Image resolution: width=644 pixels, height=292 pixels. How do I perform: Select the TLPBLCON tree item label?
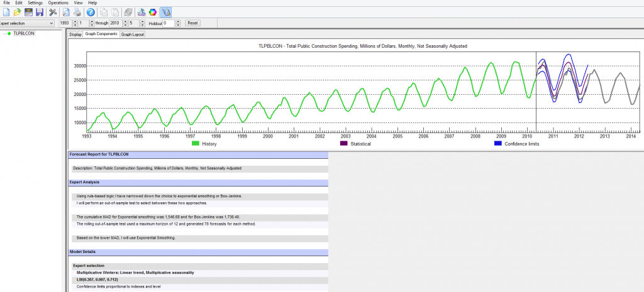pos(24,33)
